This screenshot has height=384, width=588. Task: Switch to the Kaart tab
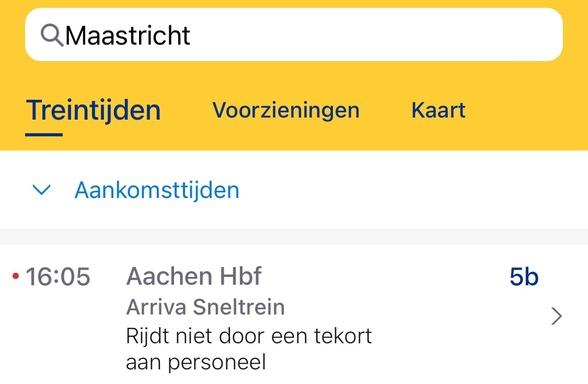[x=439, y=110]
